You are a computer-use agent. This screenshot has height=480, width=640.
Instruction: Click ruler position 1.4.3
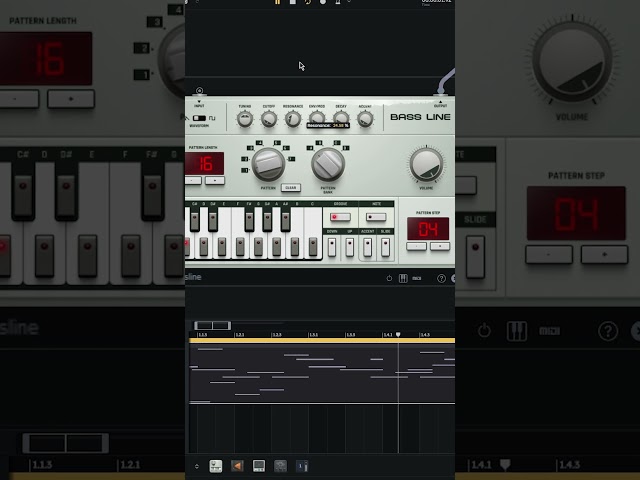pyautogui.click(x=424, y=335)
